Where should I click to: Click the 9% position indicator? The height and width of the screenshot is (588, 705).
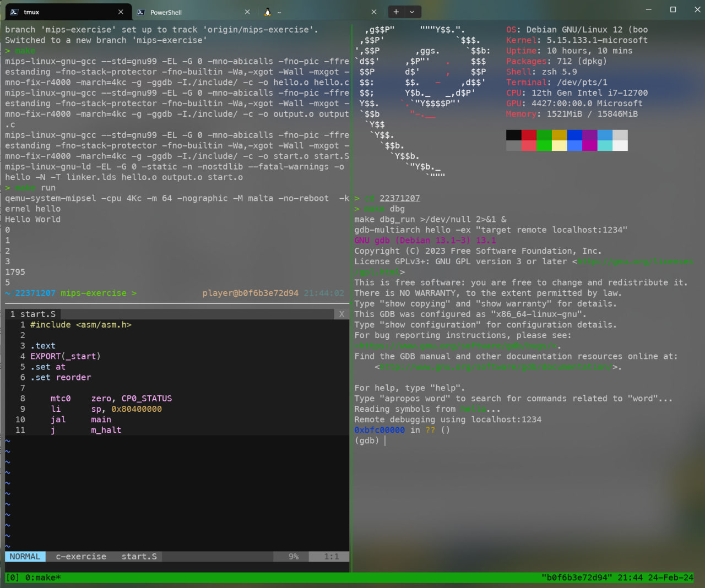click(294, 557)
